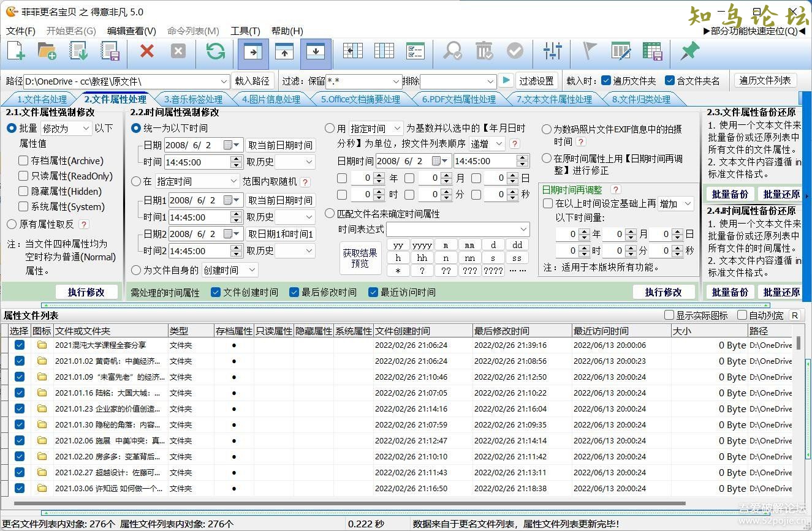
Task: Open the 编辑查看(V) menu
Action: point(132,31)
